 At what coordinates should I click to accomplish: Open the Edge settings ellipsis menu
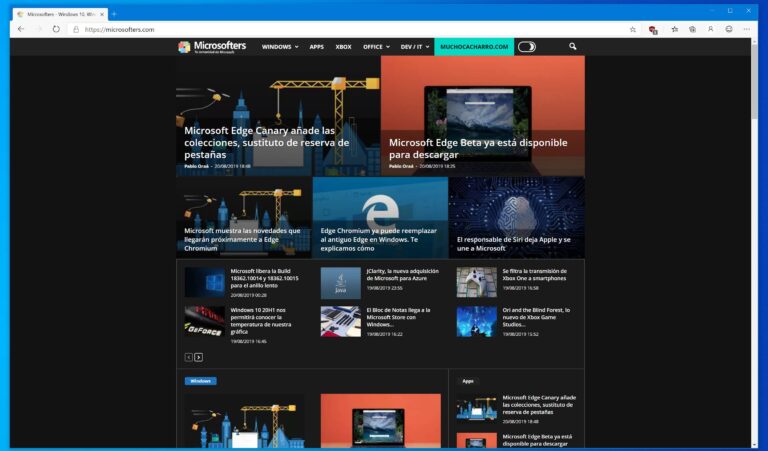point(746,29)
